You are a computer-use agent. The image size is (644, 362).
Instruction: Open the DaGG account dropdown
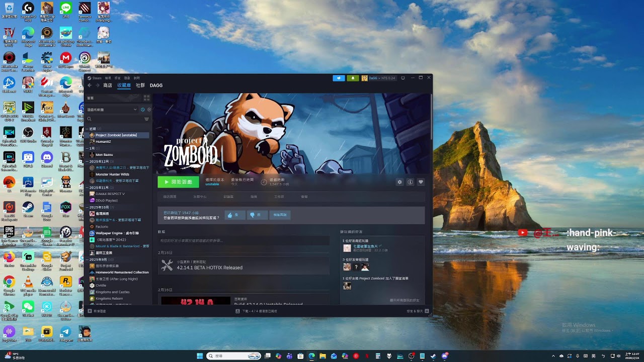[379, 78]
